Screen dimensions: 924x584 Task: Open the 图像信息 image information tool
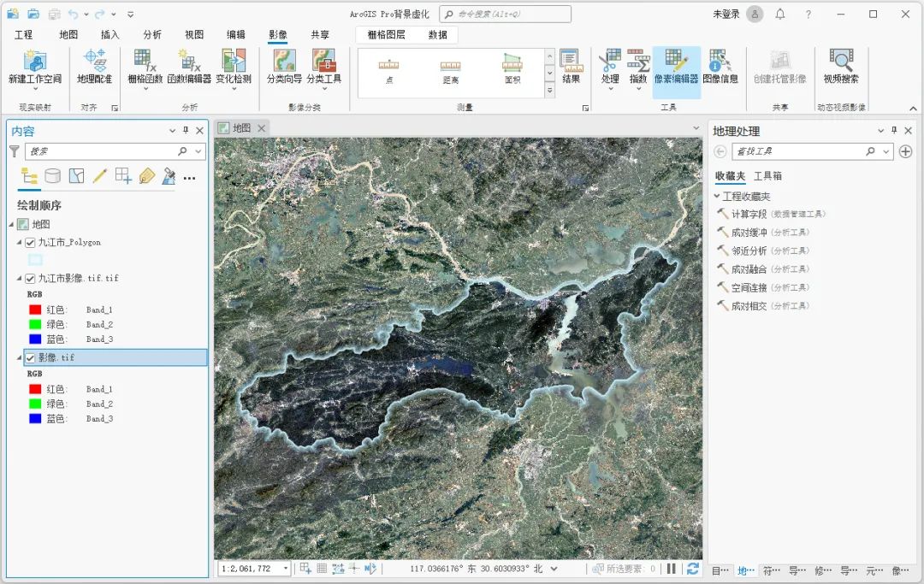(720, 67)
